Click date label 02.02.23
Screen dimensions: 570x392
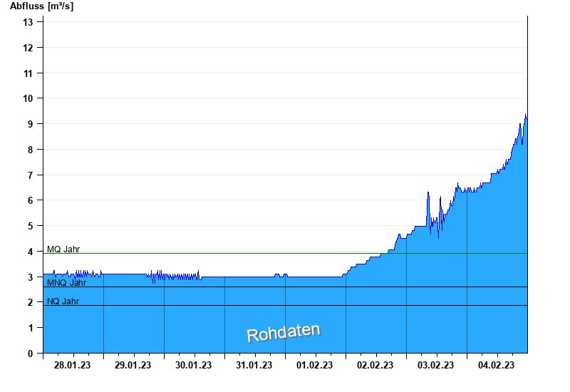375,365
